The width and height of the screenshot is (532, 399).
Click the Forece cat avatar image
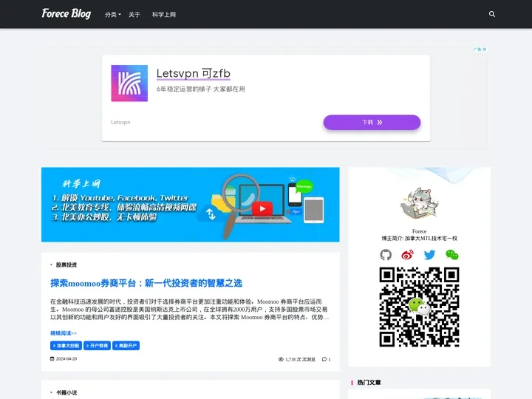click(420, 203)
